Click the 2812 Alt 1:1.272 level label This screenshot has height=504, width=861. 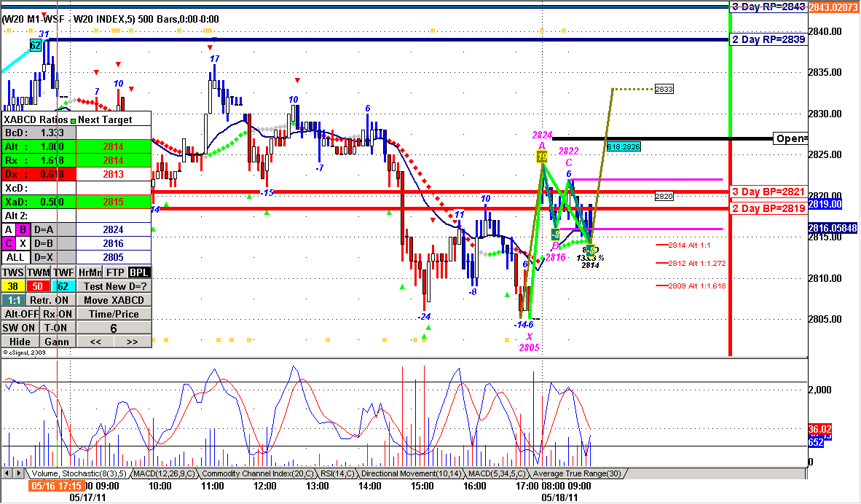697,263
